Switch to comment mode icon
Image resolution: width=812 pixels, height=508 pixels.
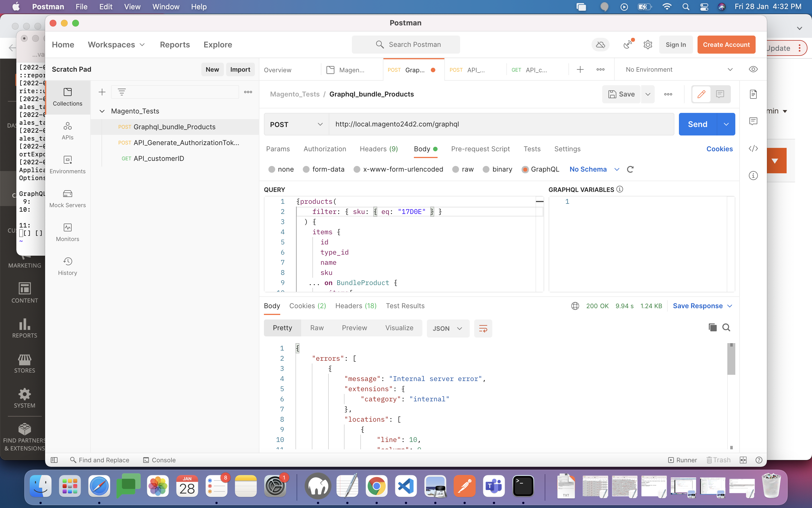tap(720, 94)
